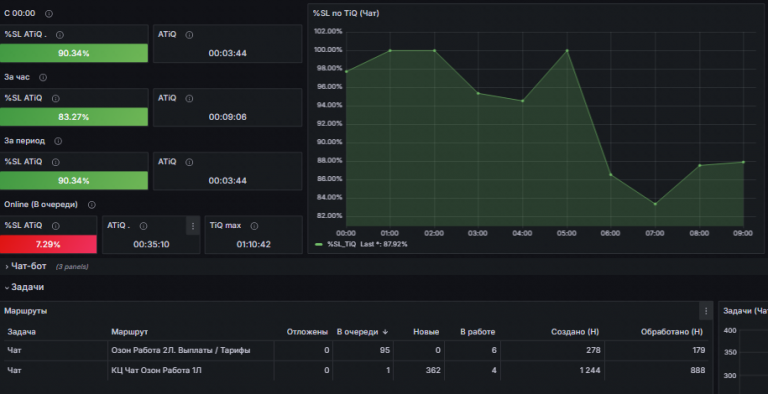Click chart data point at 06:00
Screen dimensions: 768x394
(611, 174)
